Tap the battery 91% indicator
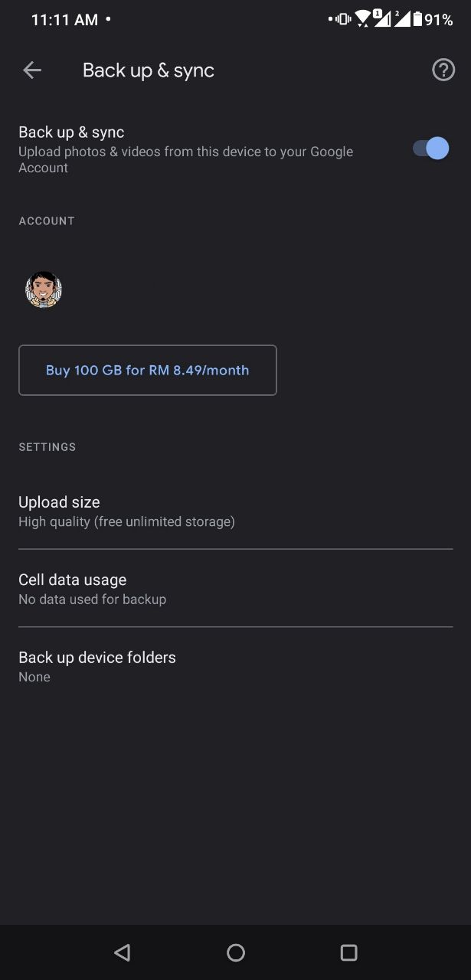 (433, 20)
